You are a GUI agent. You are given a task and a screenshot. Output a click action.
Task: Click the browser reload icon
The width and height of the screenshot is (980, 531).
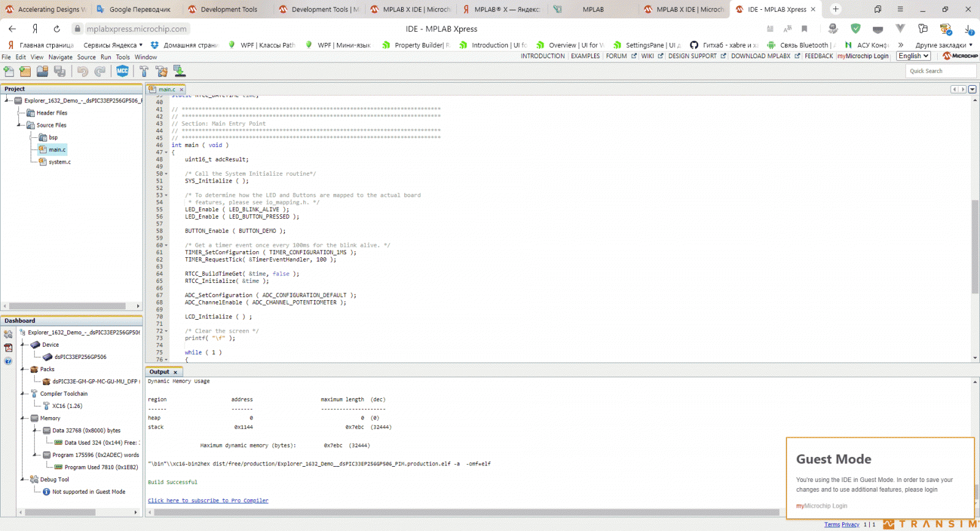tap(56, 29)
